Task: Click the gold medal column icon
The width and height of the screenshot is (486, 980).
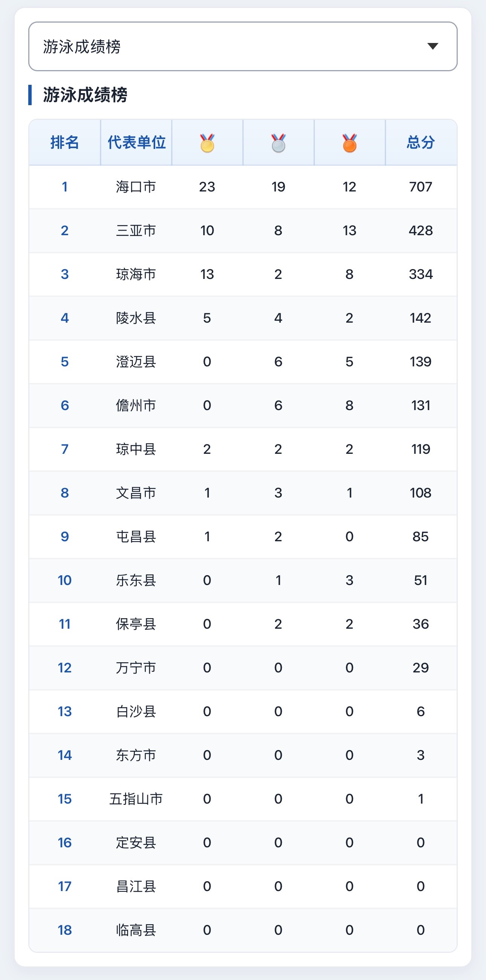Action: click(x=207, y=142)
